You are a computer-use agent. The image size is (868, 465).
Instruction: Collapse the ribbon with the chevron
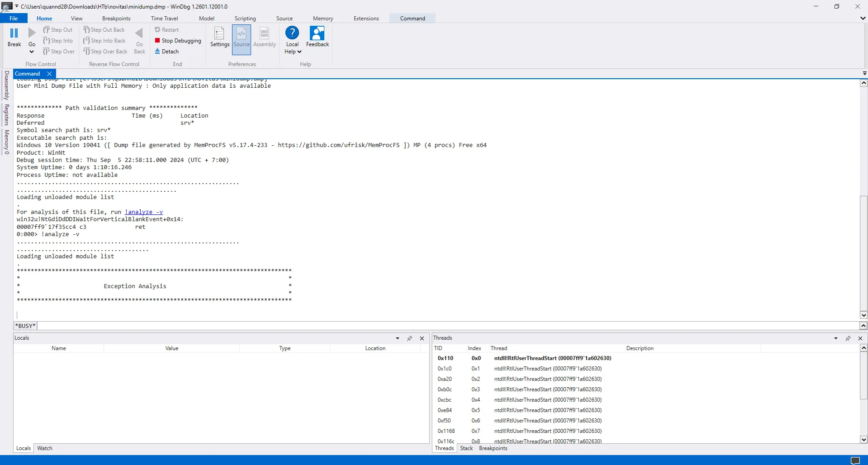863,19
